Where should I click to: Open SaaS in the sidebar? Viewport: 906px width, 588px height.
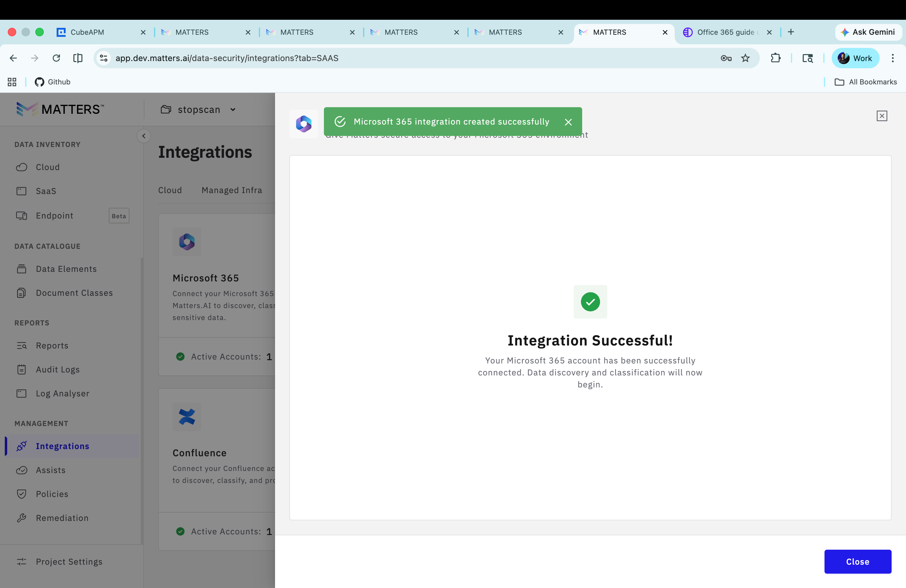(x=46, y=191)
